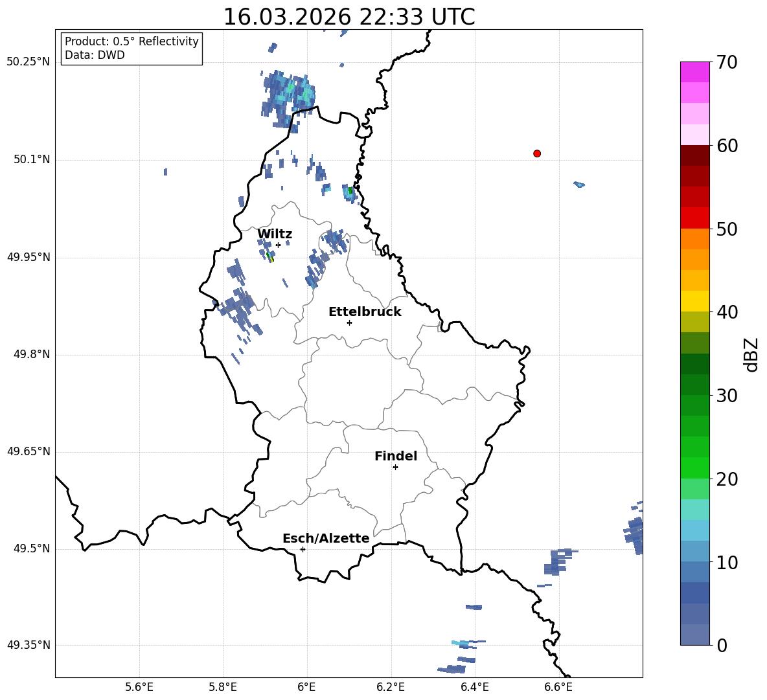This screenshot has height=700, width=767.
Task: Click the green radar echo on eastern border
Action: [x=350, y=192]
